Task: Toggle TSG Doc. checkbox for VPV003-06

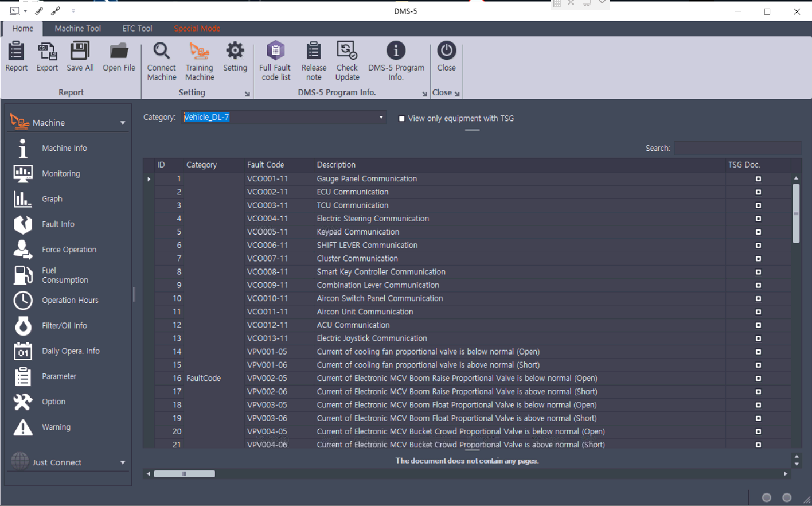Action: [x=758, y=418]
